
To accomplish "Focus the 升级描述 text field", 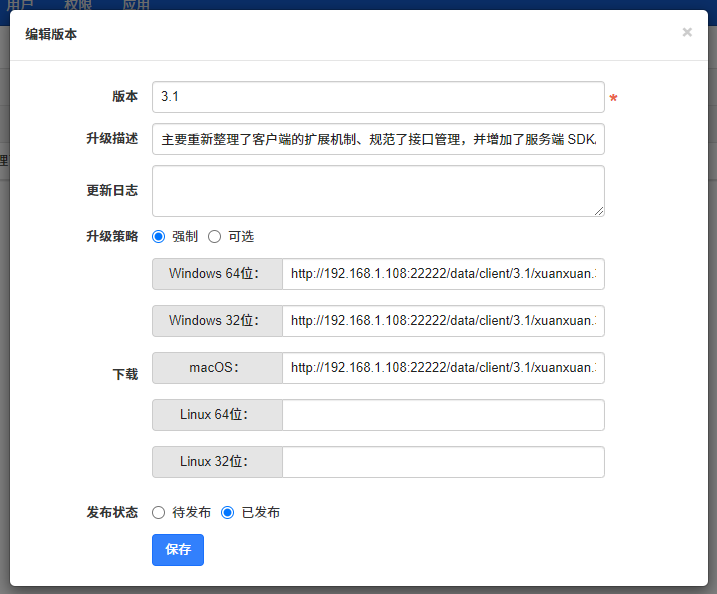I will pos(378,139).
